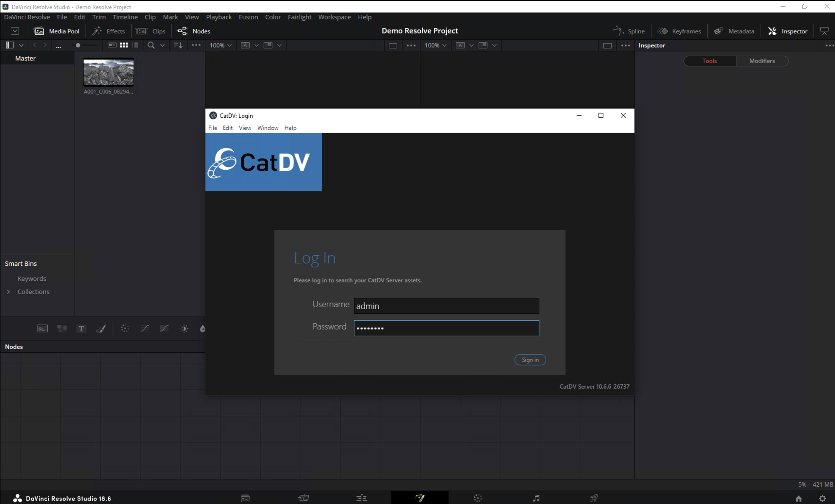Open search filter dropdown chevron
The width and height of the screenshot is (835, 504).
pos(162,45)
